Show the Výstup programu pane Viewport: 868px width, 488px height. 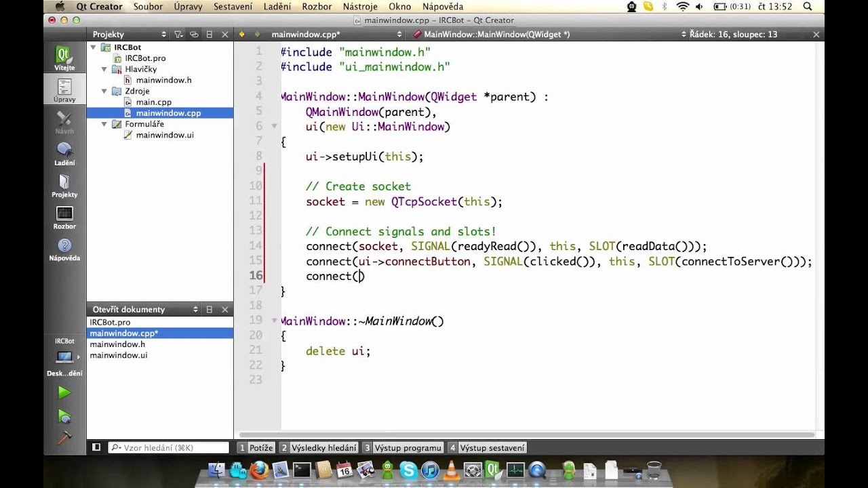click(x=402, y=447)
